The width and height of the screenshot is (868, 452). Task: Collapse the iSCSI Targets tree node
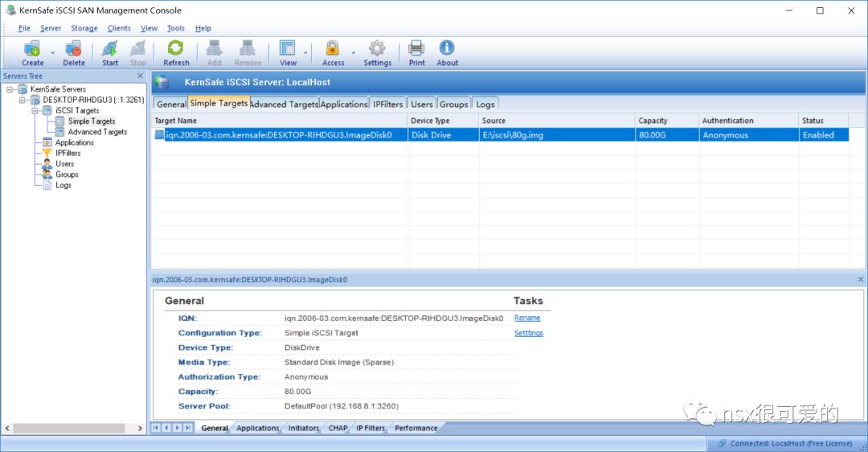(35, 111)
